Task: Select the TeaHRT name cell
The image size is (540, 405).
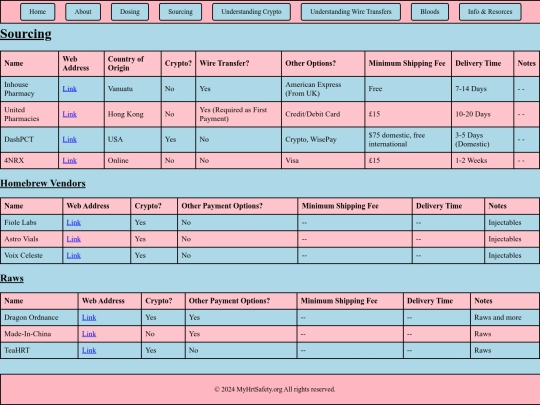Action: point(39,350)
